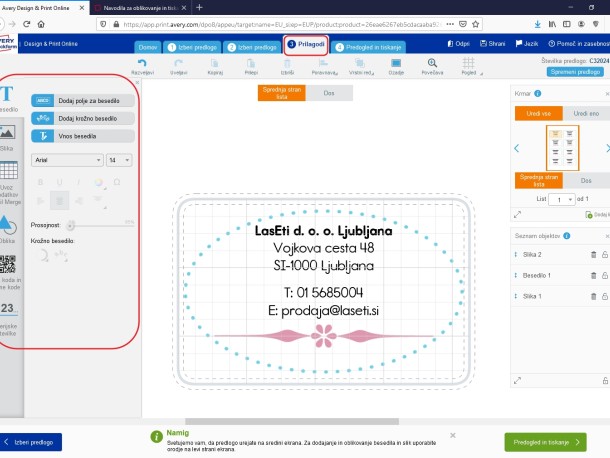Toggle lock for the Slika 1 object
Screen dimensions: 610x458
[x=605, y=297]
